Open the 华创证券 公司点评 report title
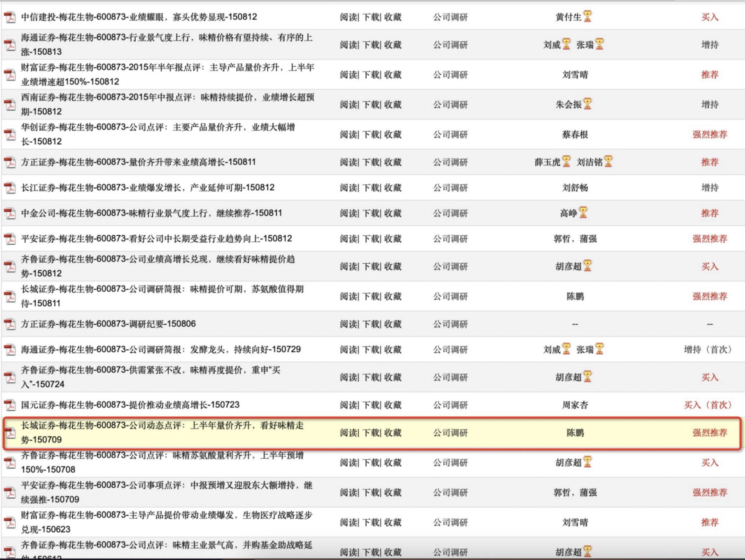 click(x=158, y=134)
